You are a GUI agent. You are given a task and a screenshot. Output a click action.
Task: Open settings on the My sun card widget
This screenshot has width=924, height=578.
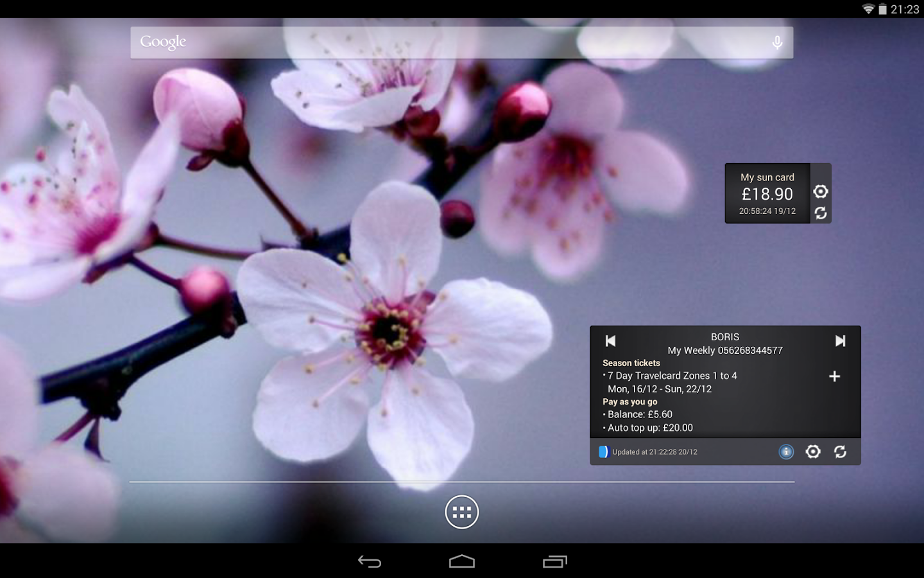tap(821, 191)
